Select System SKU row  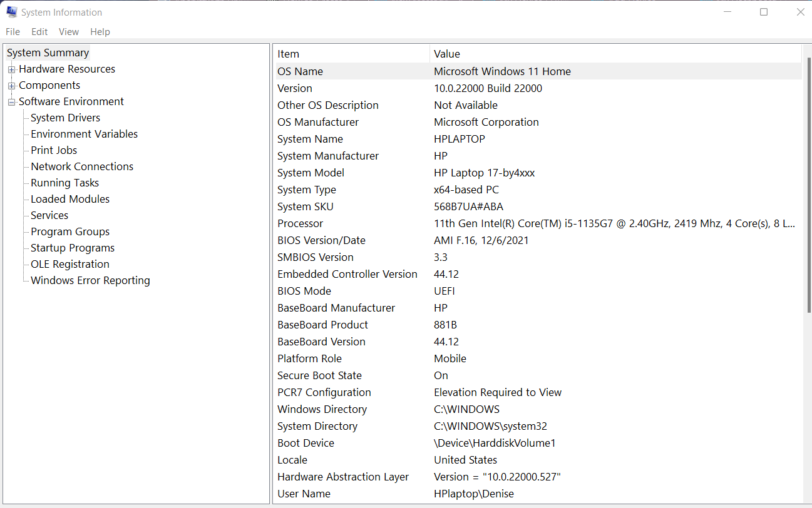click(538, 206)
